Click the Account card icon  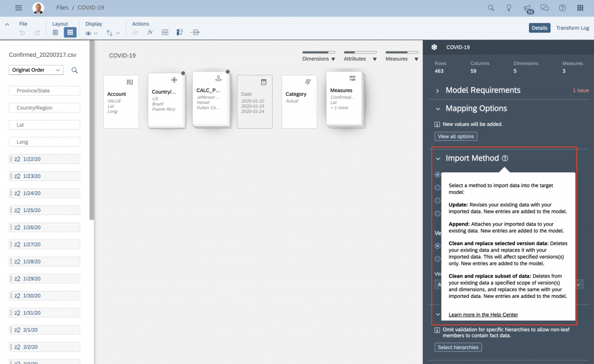(129, 82)
